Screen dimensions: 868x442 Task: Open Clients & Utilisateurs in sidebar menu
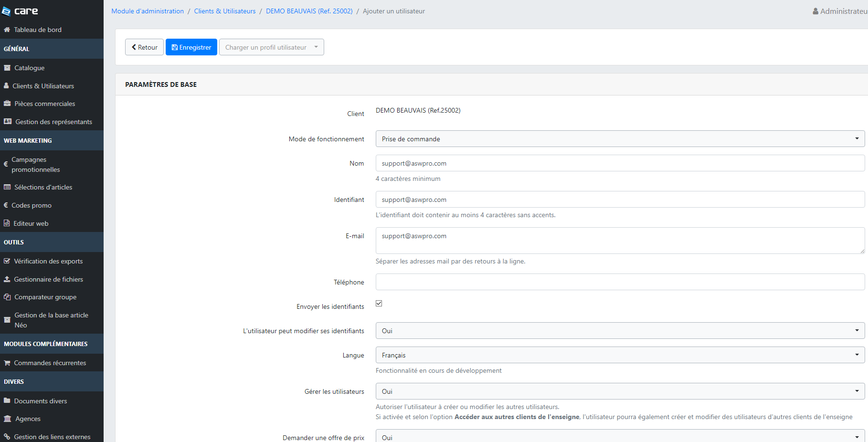pos(43,86)
